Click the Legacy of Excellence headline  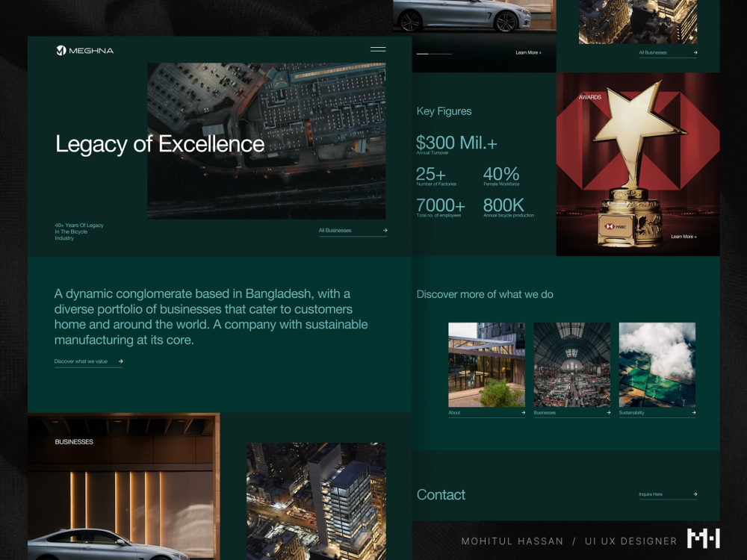(x=160, y=144)
